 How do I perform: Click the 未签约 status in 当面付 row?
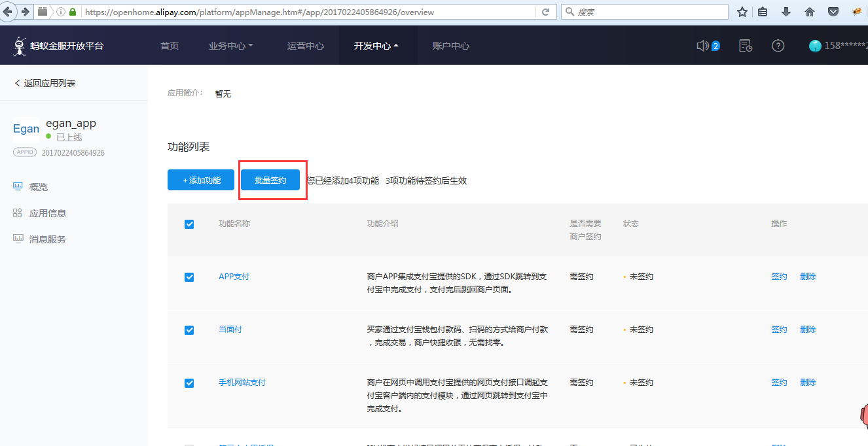coord(641,330)
